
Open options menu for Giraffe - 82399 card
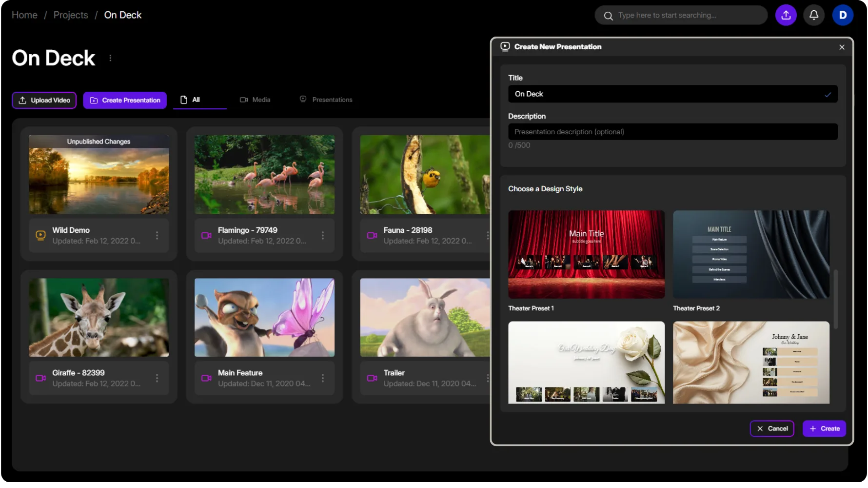pos(157,378)
